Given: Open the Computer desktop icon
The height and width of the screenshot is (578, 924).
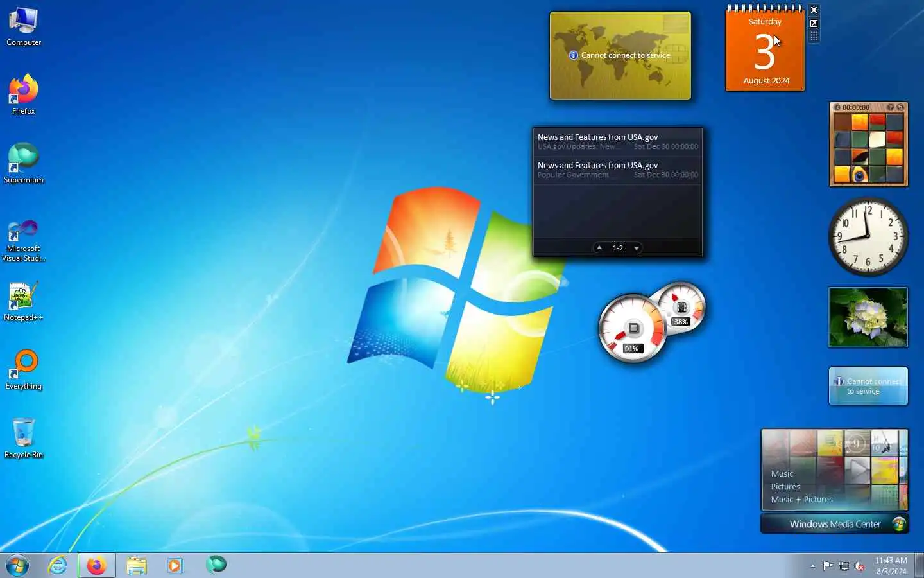Looking at the screenshot, I should [24, 27].
